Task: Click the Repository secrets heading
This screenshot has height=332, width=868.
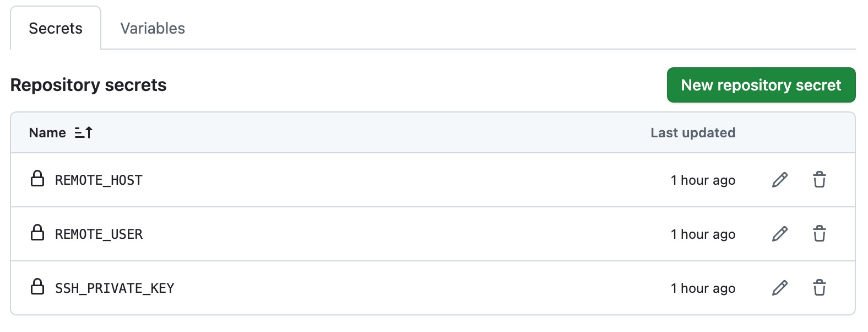Action: point(88,85)
